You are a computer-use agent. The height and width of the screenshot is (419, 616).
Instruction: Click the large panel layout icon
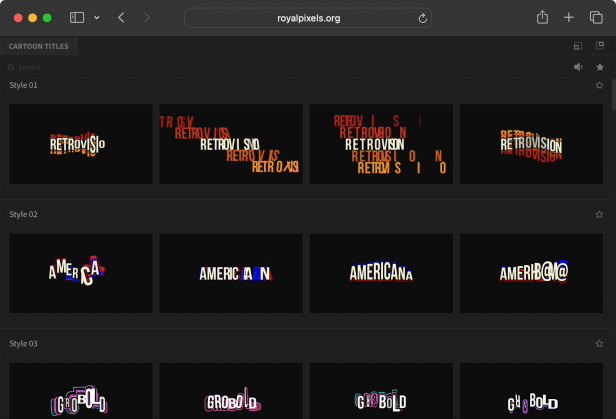click(600, 46)
